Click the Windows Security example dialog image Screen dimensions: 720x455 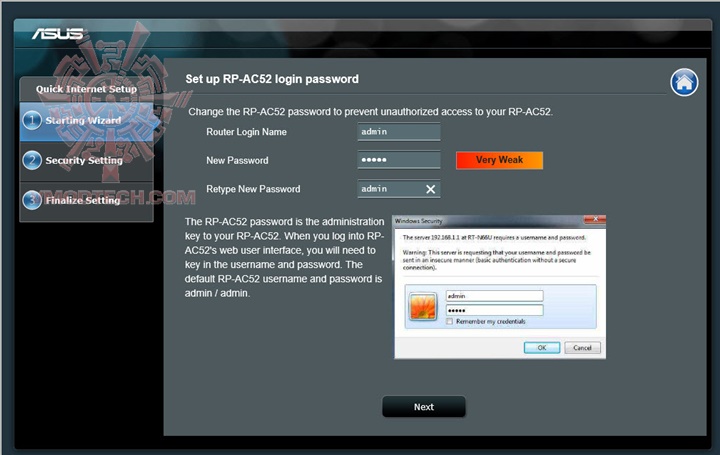[x=500, y=287]
